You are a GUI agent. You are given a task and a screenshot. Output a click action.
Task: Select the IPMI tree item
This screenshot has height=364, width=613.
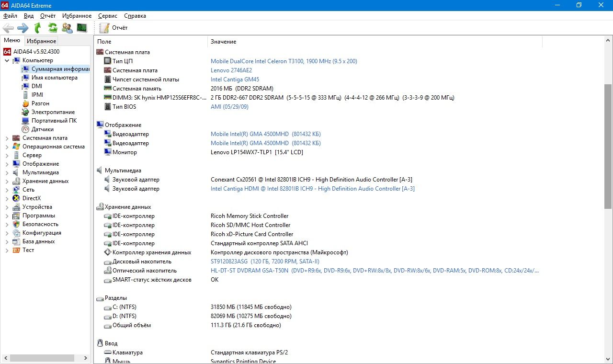pos(37,95)
